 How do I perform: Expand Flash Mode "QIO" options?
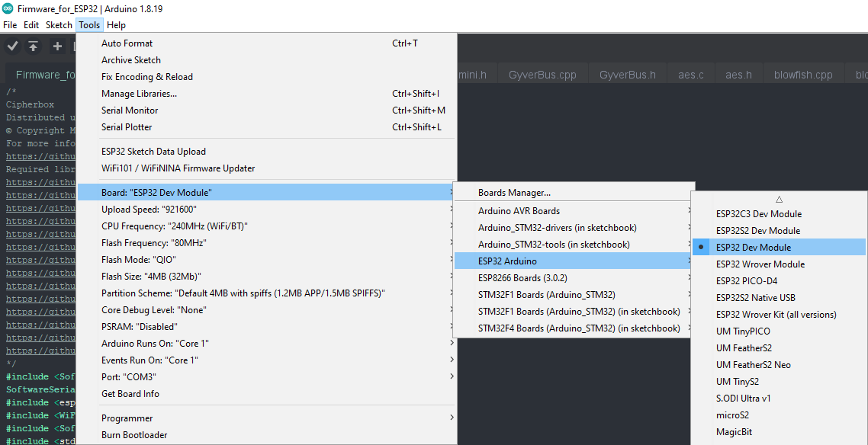coord(267,259)
